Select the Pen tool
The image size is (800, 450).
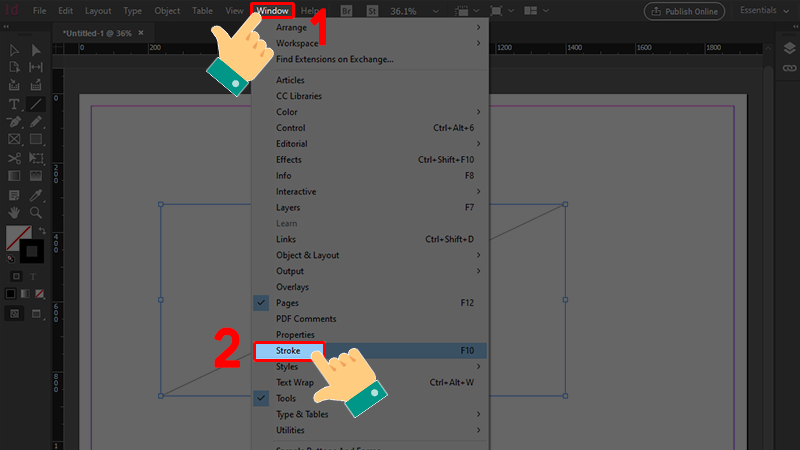coord(14,122)
